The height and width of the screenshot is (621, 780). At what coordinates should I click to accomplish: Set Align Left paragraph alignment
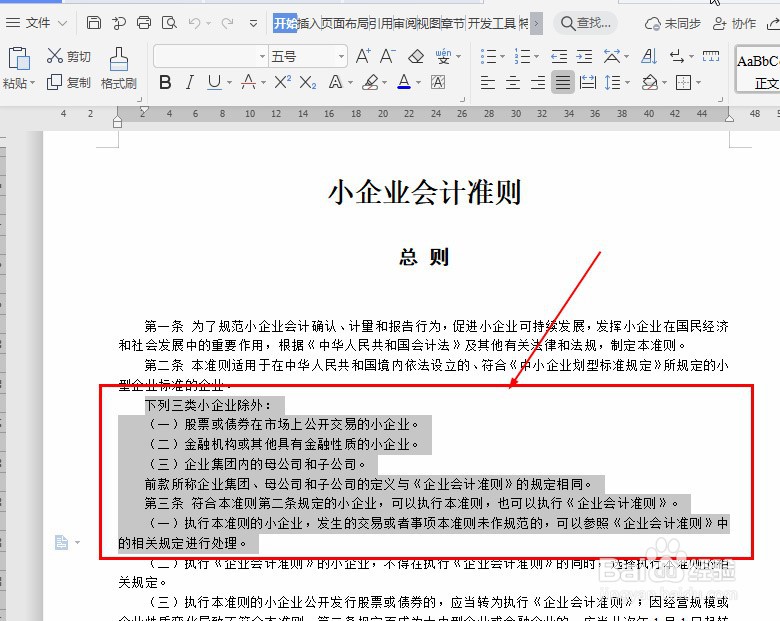488,82
